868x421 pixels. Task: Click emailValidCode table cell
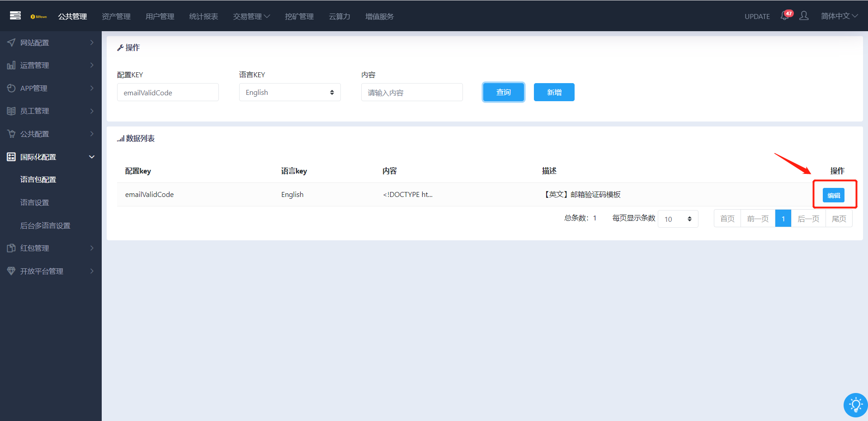click(x=150, y=194)
